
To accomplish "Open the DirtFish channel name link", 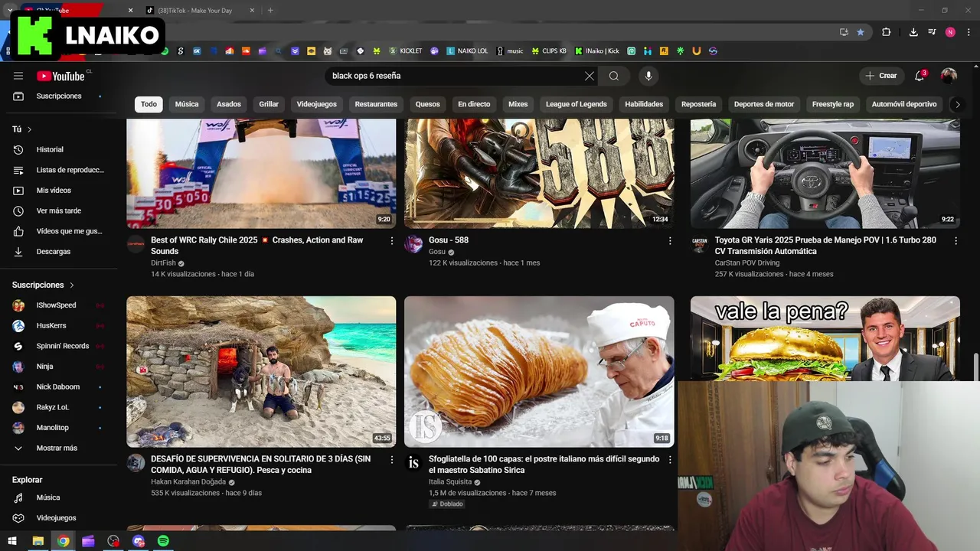I will (163, 262).
